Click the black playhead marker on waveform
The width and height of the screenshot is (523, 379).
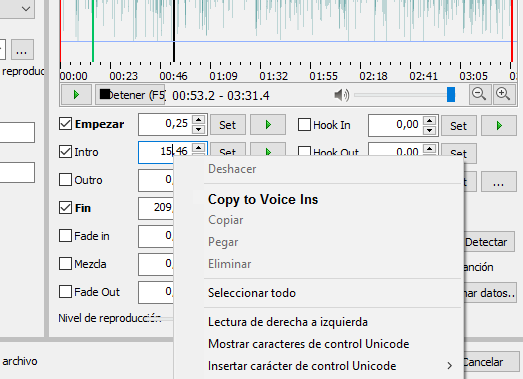pos(174,31)
